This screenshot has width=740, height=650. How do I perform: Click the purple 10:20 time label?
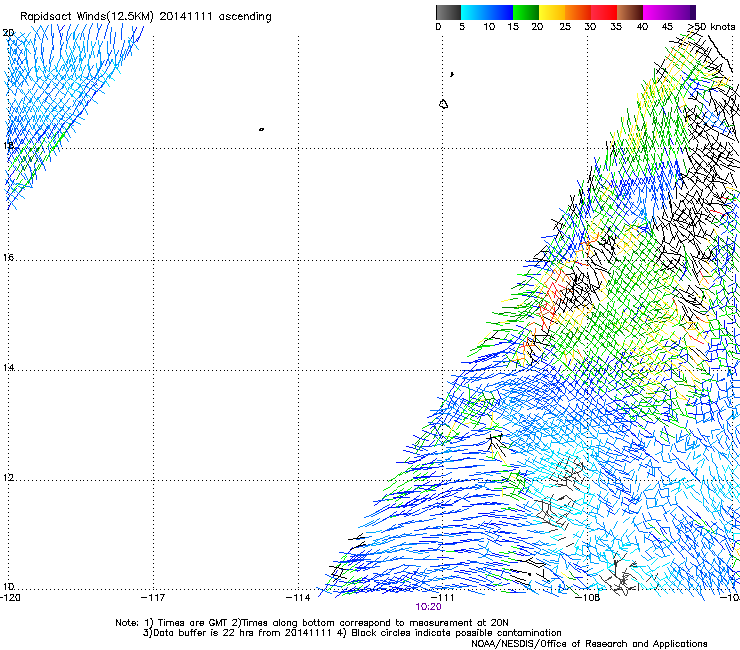429,607
